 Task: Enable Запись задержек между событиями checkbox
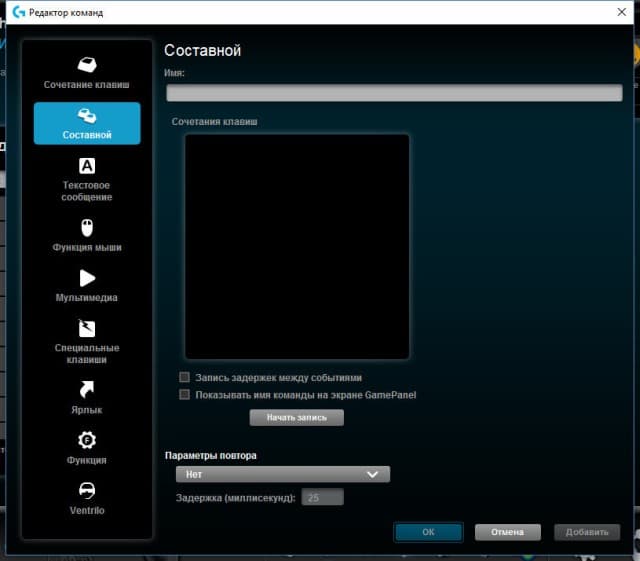point(184,377)
